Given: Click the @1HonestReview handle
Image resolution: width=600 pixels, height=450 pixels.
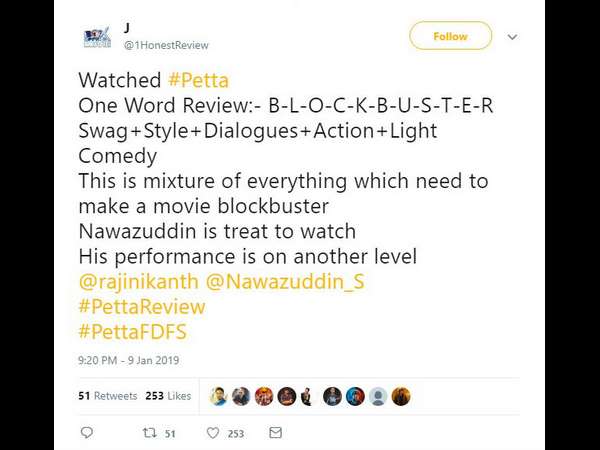Looking at the screenshot, I should pos(166,45).
